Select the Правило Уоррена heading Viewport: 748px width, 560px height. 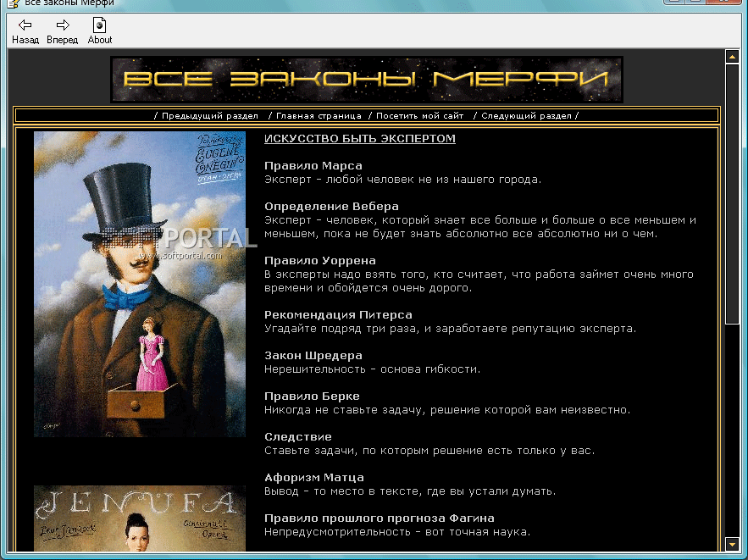(320, 260)
